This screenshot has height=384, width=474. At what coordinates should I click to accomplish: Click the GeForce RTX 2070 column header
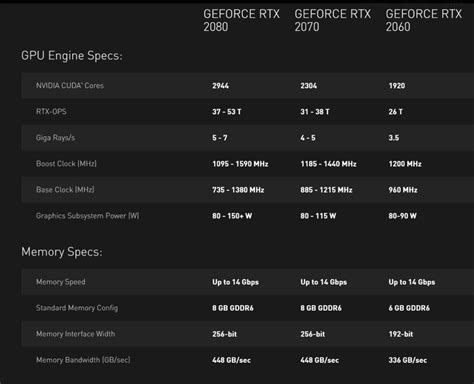333,20
